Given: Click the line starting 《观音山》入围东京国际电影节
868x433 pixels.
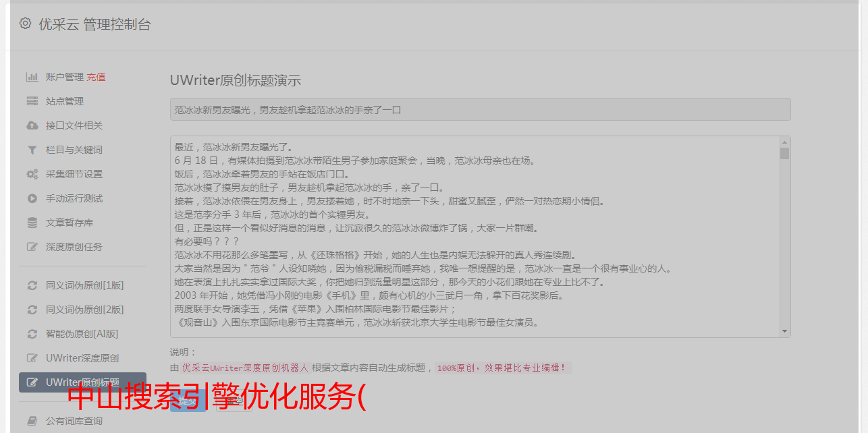Looking at the screenshot, I should [356, 322].
